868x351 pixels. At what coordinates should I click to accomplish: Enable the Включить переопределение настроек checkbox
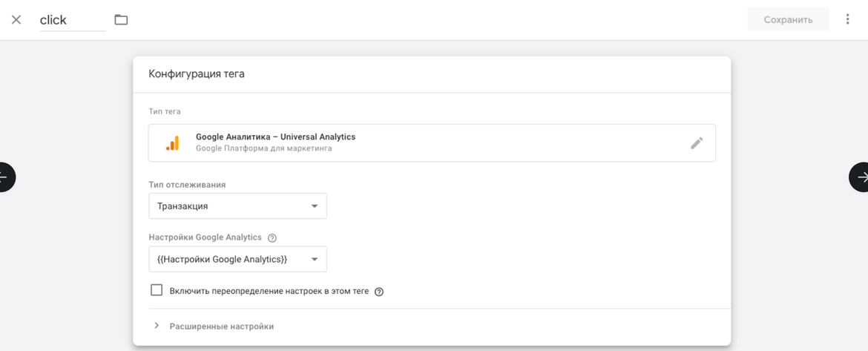point(157,290)
